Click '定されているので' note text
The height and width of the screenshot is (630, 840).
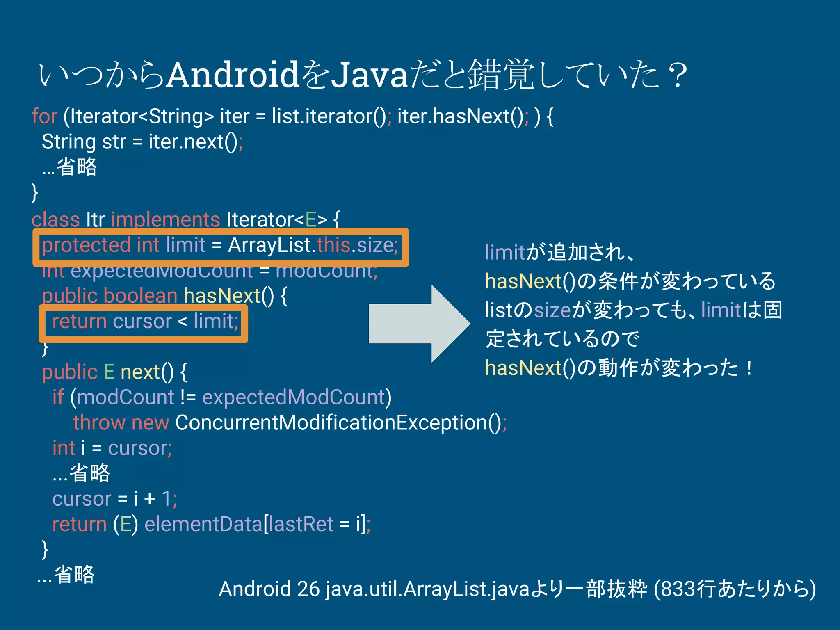coord(562,339)
